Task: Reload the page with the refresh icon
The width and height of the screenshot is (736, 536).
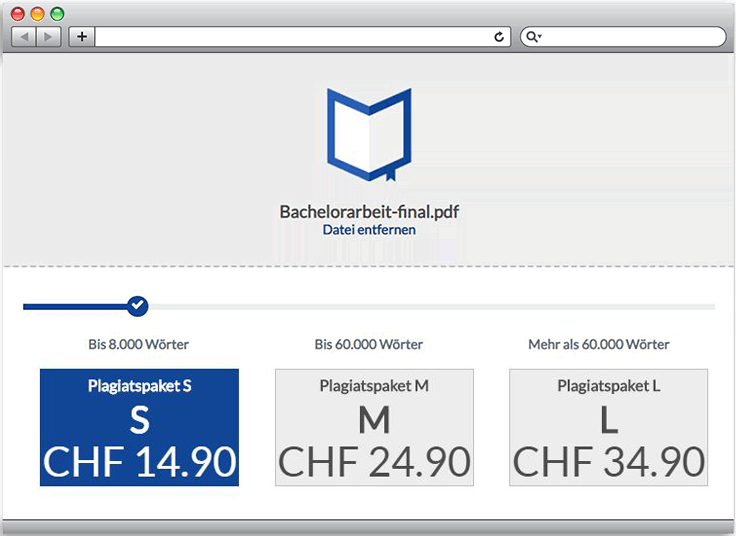Action: (x=499, y=37)
